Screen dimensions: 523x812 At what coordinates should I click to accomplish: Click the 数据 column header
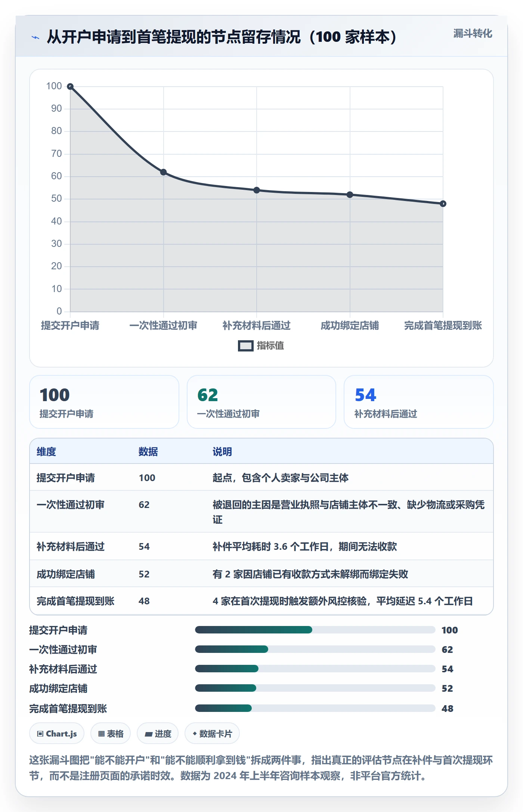[148, 452]
